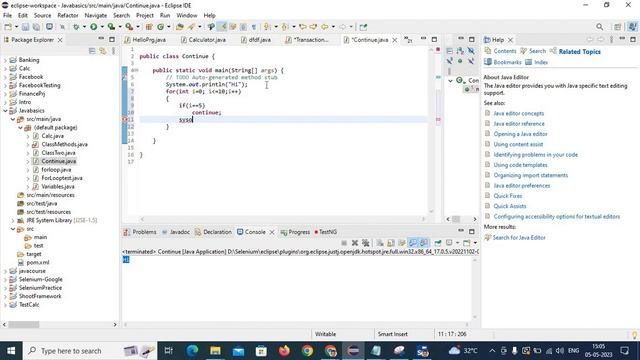Open the Java editor concepts help link
The width and height of the screenshot is (640, 360).
tap(518, 113)
